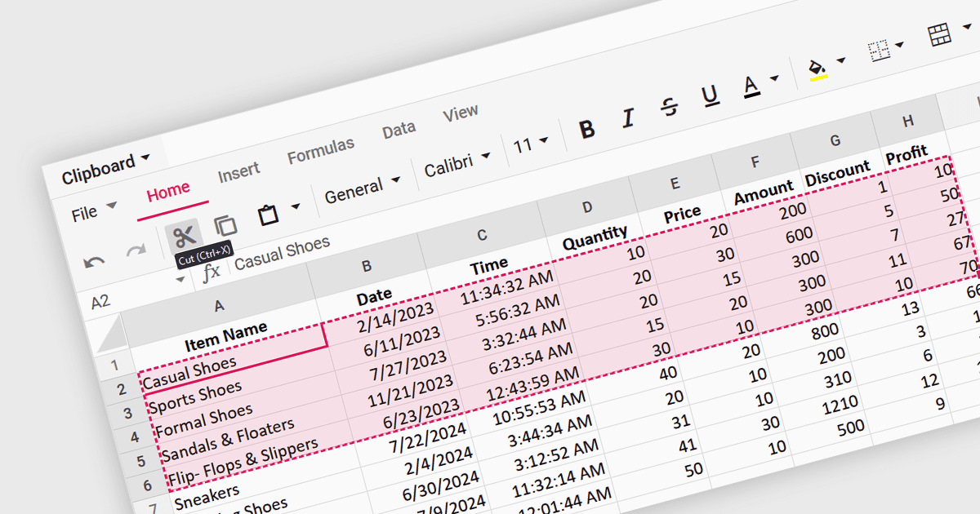980x514 pixels.
Task: Select column B header
Action: [367, 266]
